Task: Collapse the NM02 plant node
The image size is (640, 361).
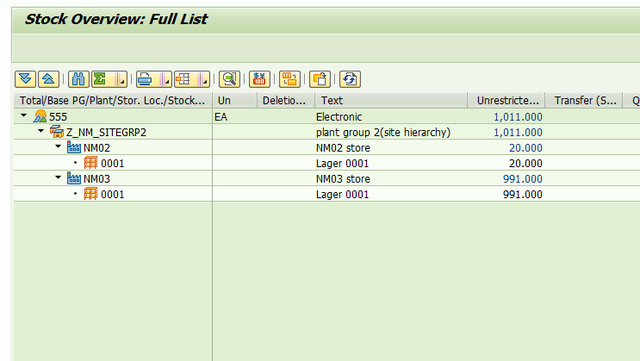Action: [x=58, y=147]
